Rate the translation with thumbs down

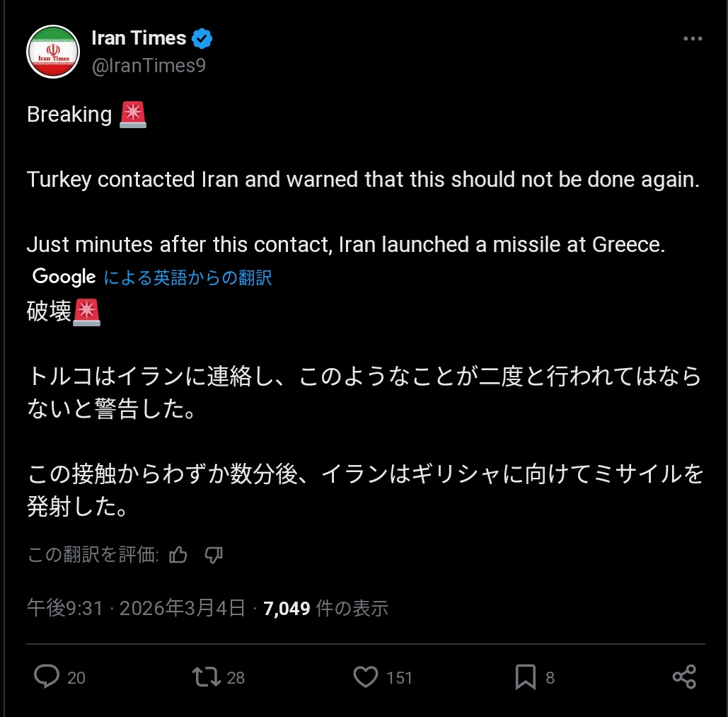[214, 556]
